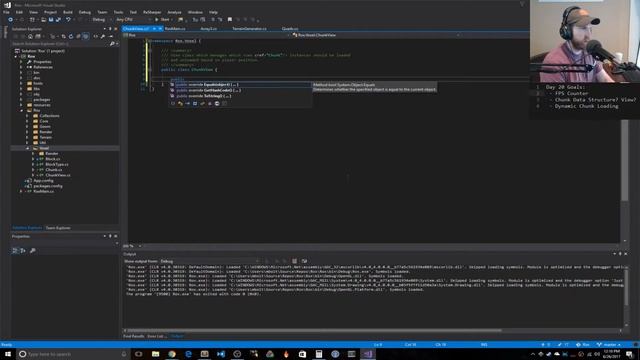Click the bookmark toolbar icon
This screenshot has width=640, height=360.
[230, 20]
